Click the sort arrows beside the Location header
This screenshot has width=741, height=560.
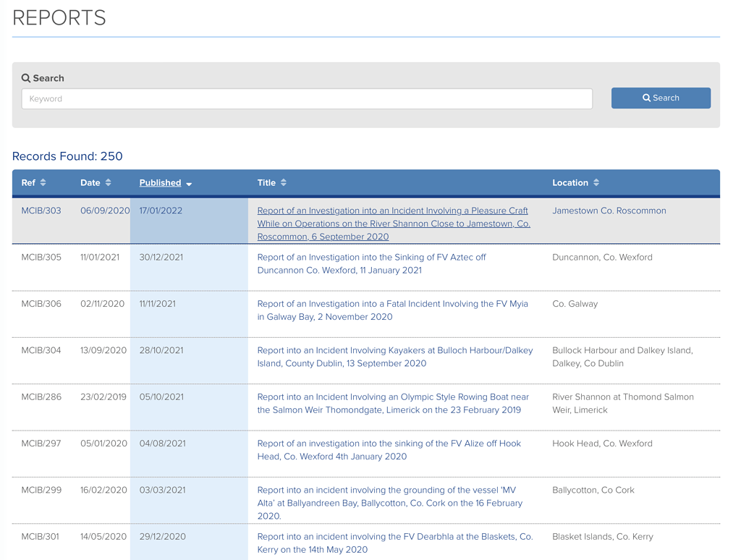(x=598, y=182)
